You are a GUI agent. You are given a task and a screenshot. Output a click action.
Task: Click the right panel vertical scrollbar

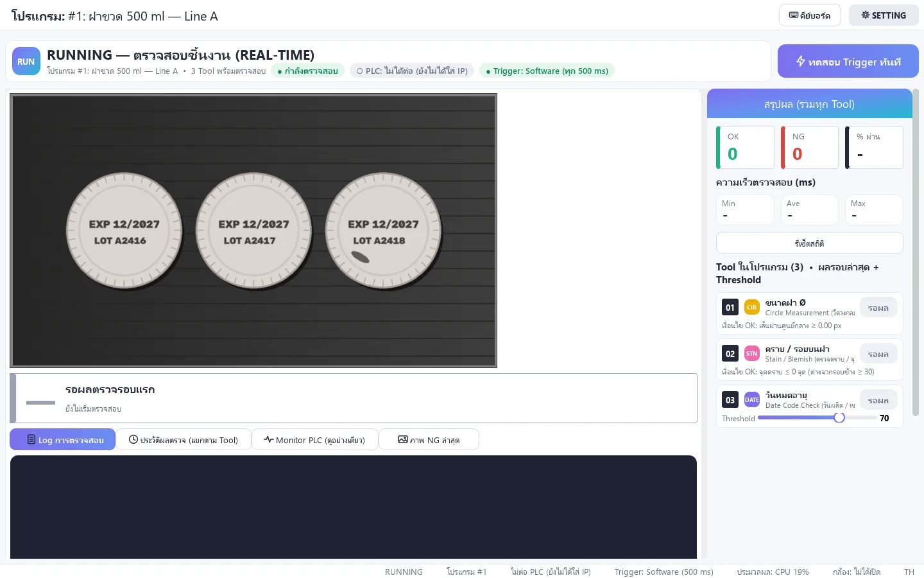(916, 252)
